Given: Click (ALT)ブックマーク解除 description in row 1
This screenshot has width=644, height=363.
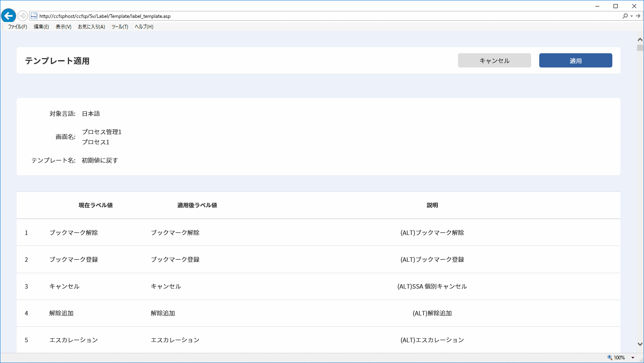Looking at the screenshot, I should coord(432,233).
